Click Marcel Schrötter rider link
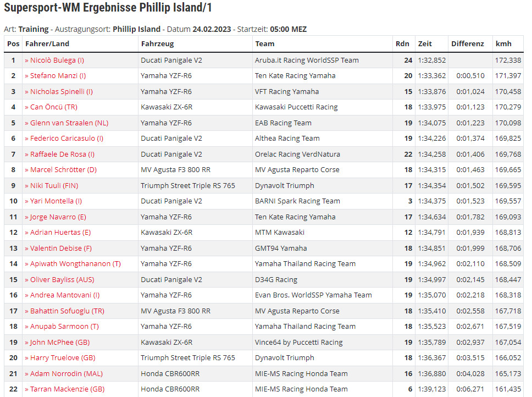532x397 pixels. pos(63,170)
